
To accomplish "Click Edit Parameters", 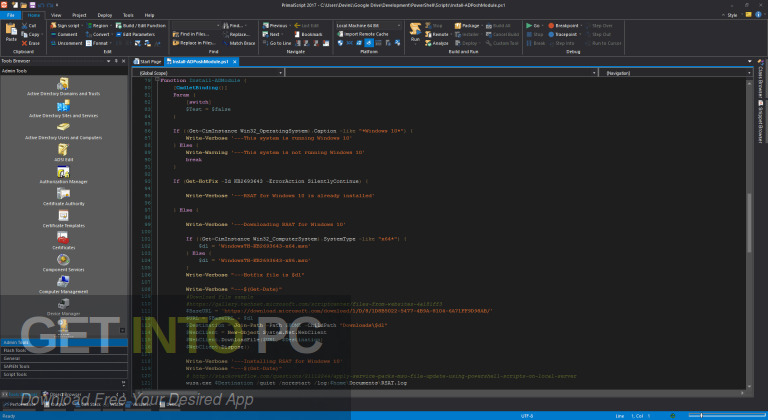I will click(135, 34).
